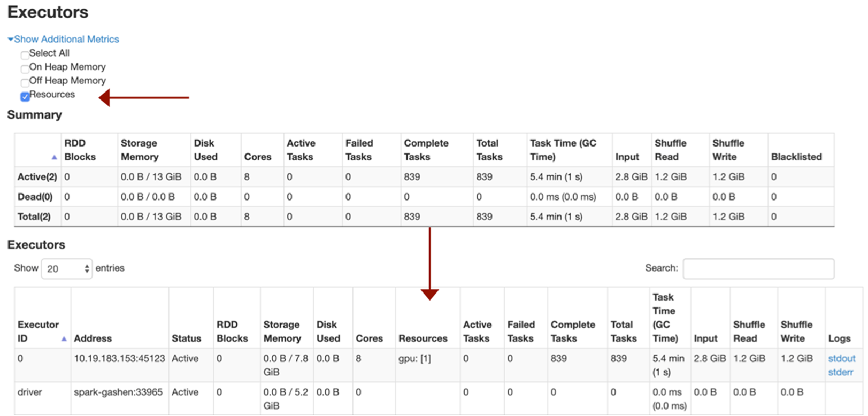Sort executors table by Cores column
The image size is (868, 416).
(369, 338)
